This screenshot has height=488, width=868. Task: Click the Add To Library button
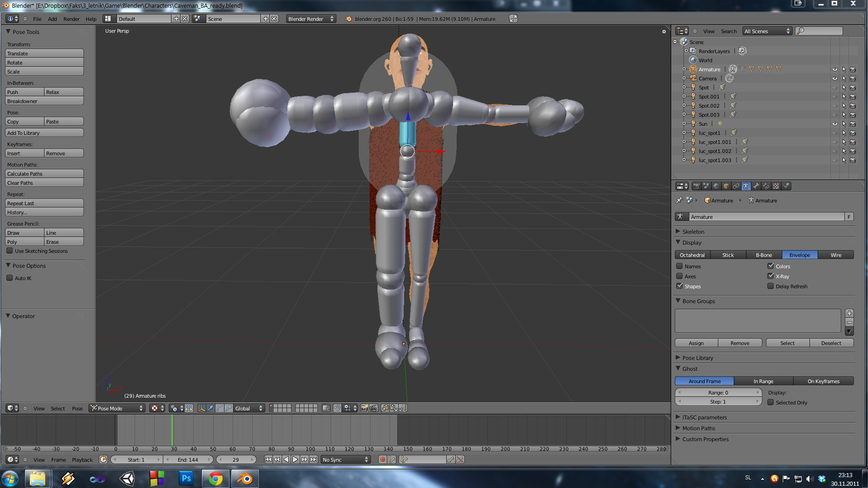pos(44,133)
